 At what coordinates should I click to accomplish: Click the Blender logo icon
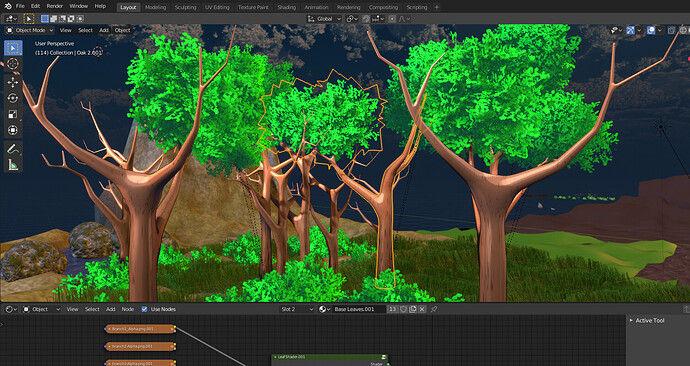tap(7, 6)
